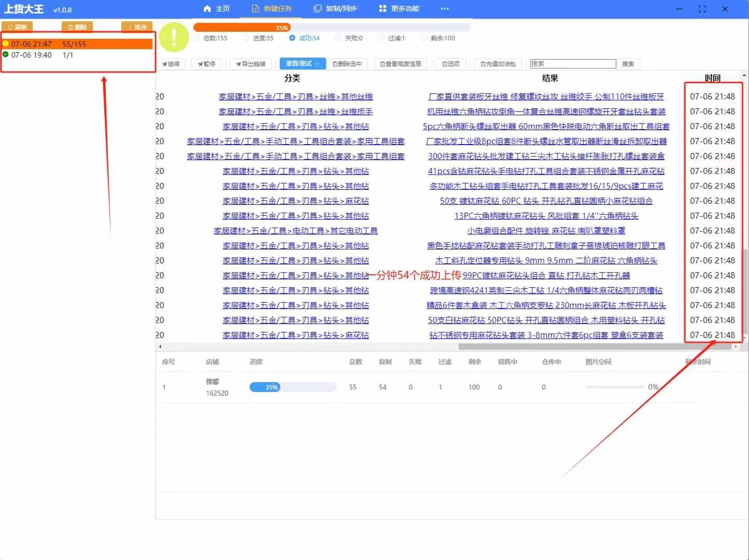Click shop name 雅馨 in summary row
The height and width of the screenshot is (560, 749).
click(212, 382)
